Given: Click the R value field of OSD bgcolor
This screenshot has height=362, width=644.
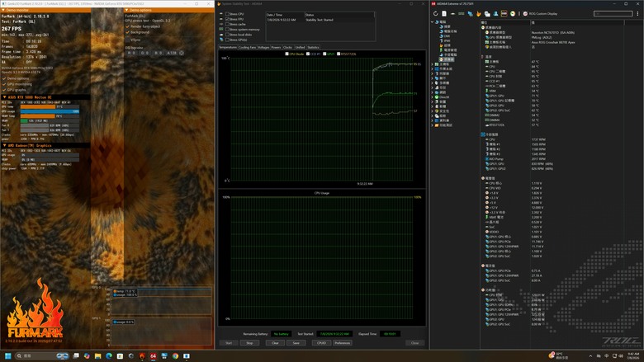Looking at the screenshot, I should coord(131,53).
